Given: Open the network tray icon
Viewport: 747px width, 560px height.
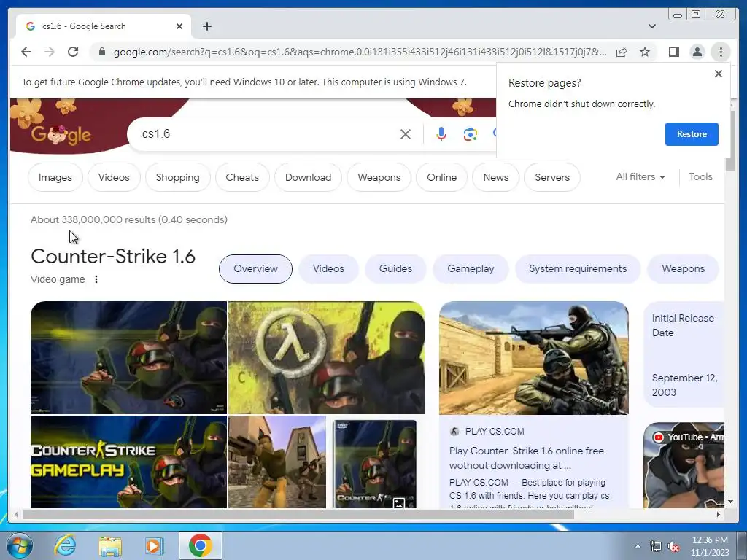Looking at the screenshot, I should click(656, 546).
